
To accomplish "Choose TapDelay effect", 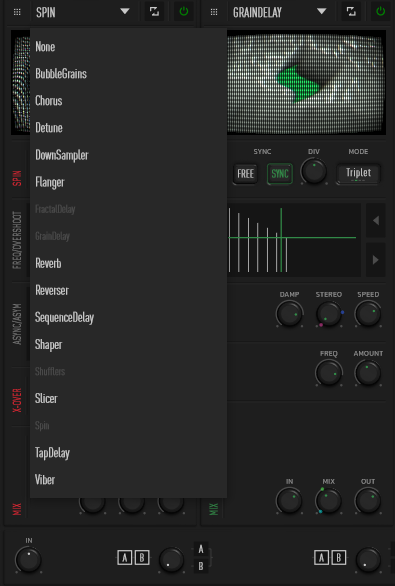I will 128,453.
